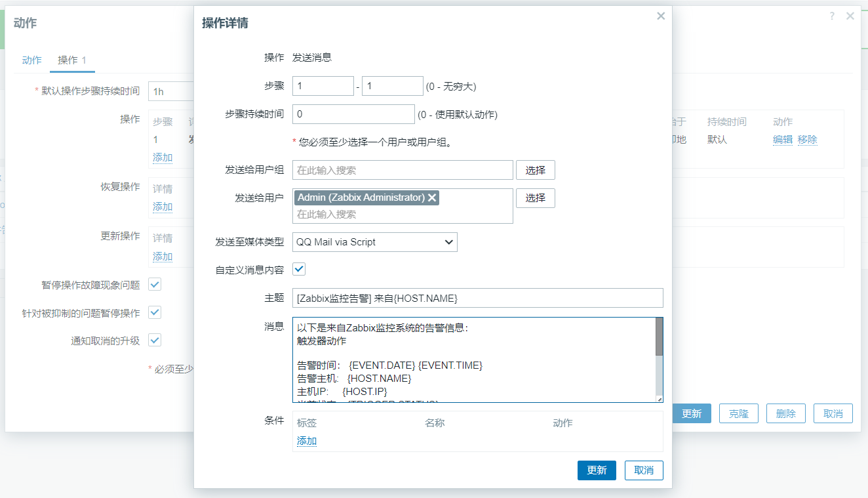Click 发送消息 operation text
Image resolution: width=868 pixels, height=498 pixels.
pos(312,58)
